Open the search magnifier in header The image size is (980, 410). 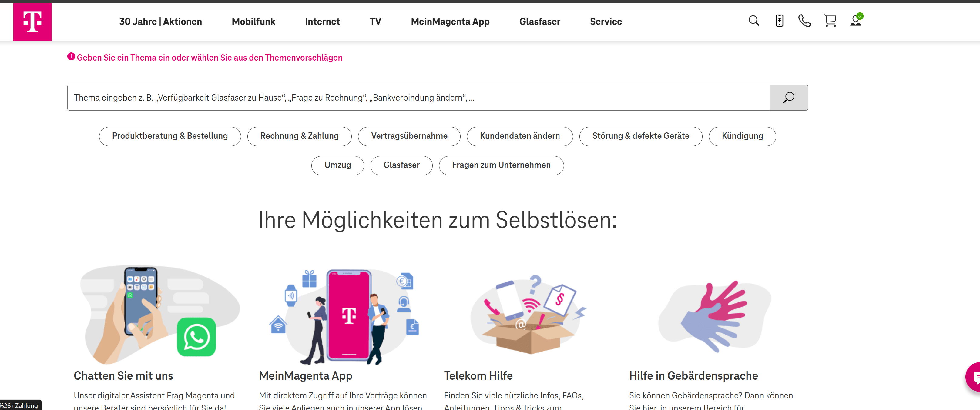(753, 21)
